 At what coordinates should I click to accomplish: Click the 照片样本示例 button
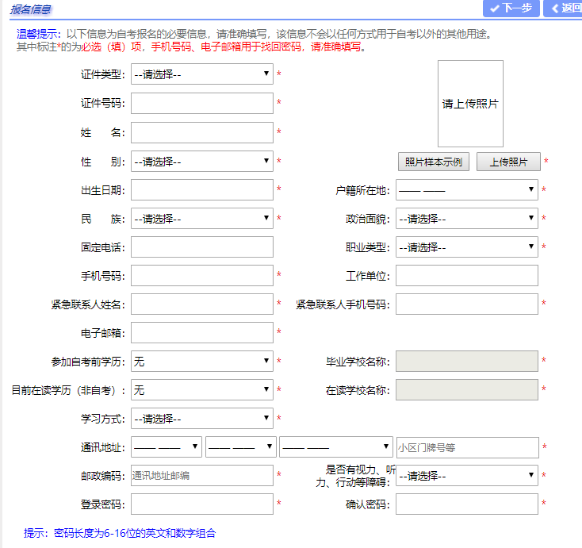tap(434, 162)
